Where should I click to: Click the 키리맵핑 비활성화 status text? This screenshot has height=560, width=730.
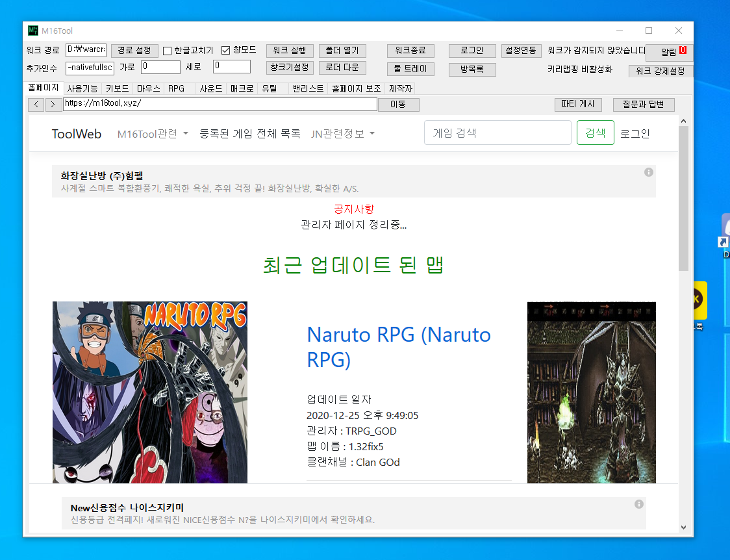[x=580, y=70]
